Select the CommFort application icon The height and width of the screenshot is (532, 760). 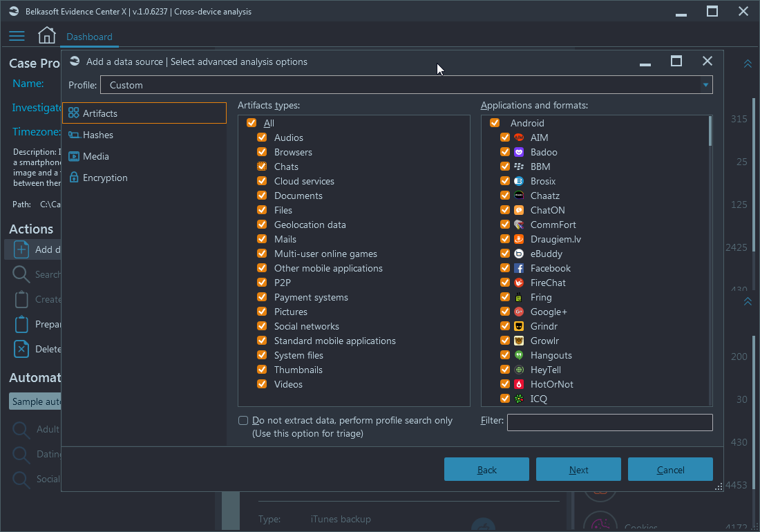519,225
